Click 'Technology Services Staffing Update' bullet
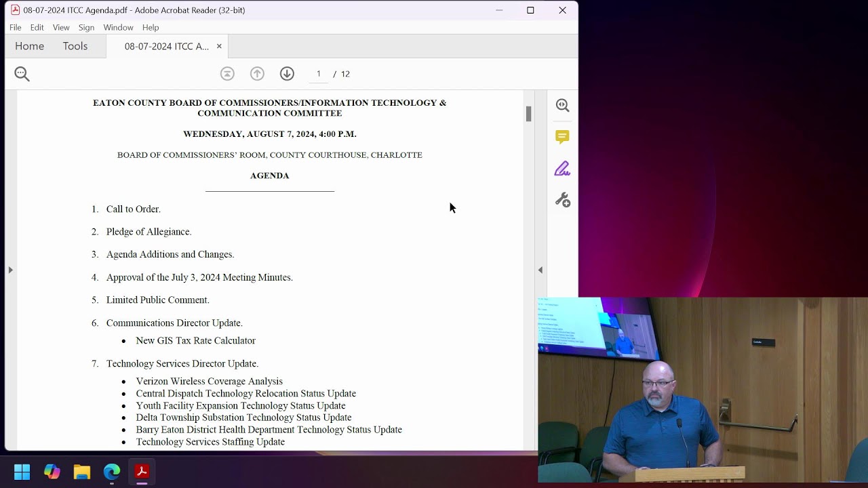 [210, 442]
